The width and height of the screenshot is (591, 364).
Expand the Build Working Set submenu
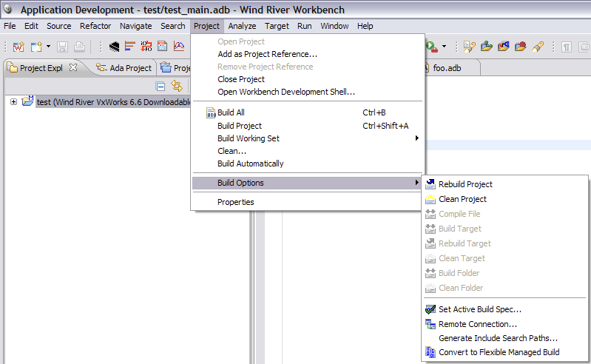tap(308, 138)
